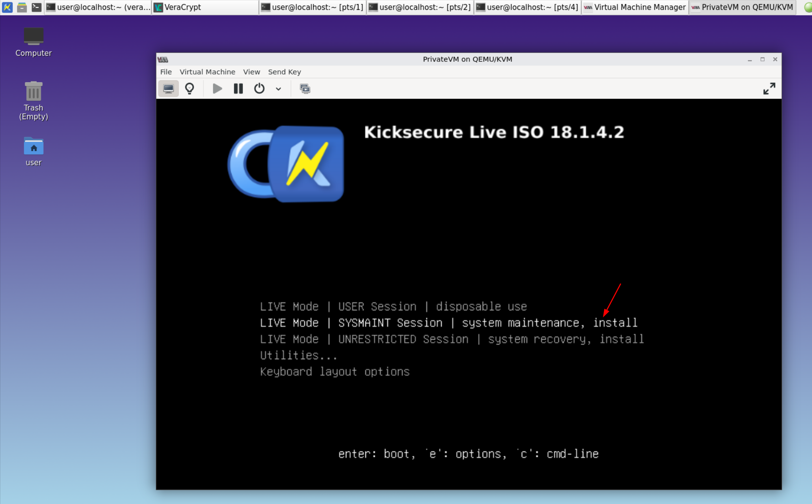Click the Kicksecure padlock logo
Screen dimensions: 812x504
pos(286,164)
